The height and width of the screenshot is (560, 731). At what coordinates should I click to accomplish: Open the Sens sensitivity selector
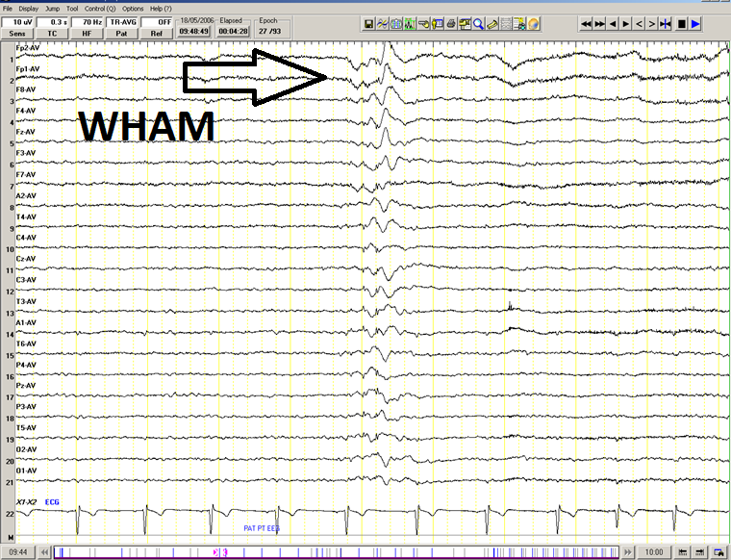[17, 33]
